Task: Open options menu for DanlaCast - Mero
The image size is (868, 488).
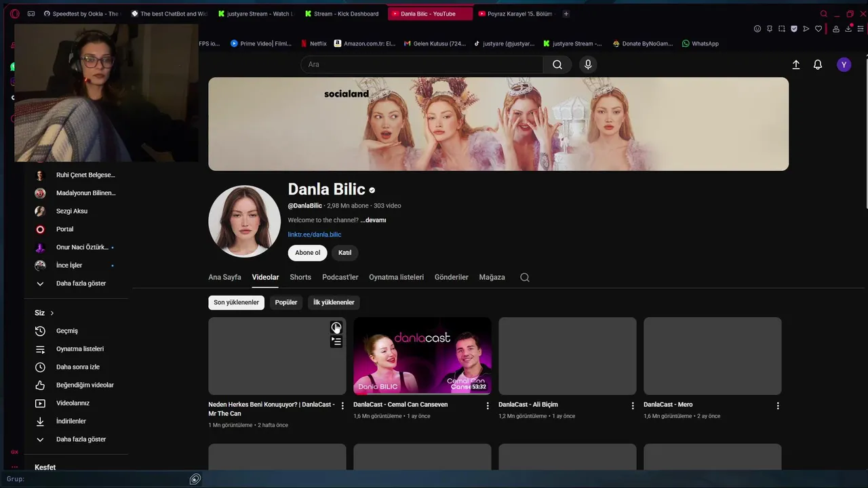Action: pyautogui.click(x=778, y=405)
